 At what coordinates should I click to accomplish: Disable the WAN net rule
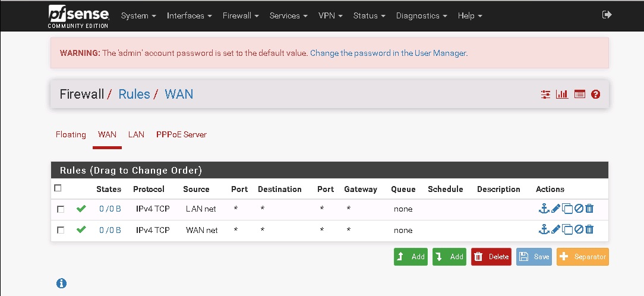pyautogui.click(x=579, y=230)
